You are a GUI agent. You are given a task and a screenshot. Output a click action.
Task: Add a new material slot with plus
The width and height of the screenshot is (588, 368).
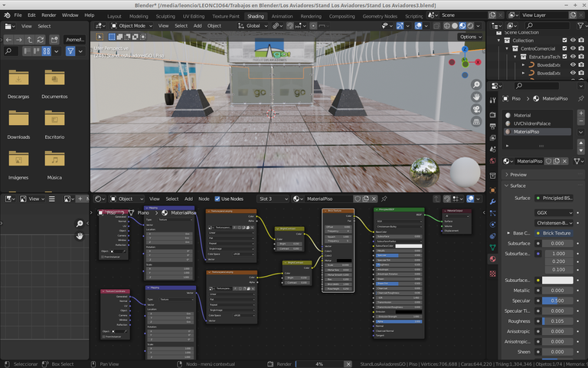[581, 113]
